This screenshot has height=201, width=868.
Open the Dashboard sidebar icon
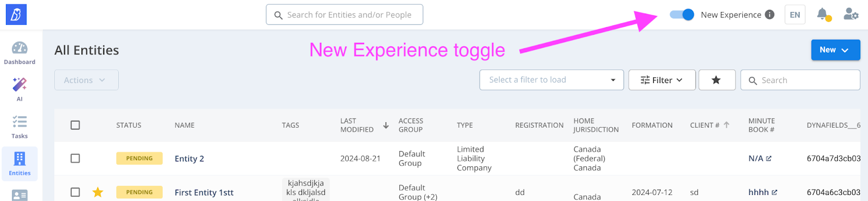tap(20, 48)
